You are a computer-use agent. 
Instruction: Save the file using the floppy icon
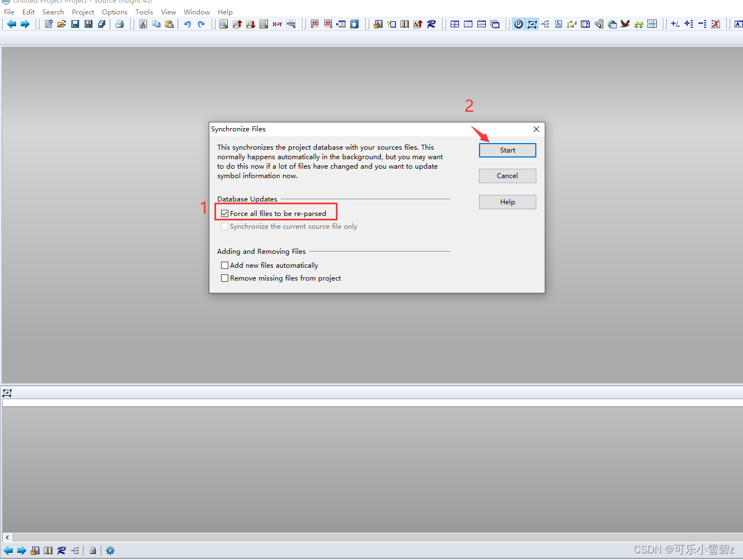pyautogui.click(x=75, y=24)
